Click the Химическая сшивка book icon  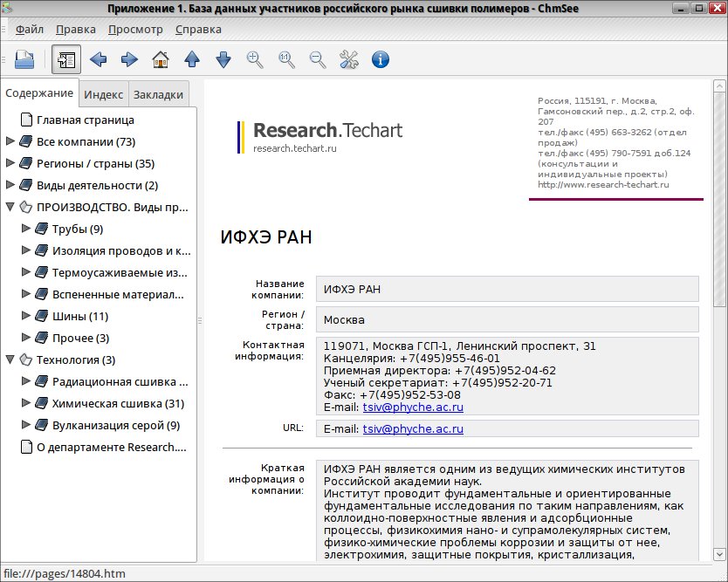[41, 403]
